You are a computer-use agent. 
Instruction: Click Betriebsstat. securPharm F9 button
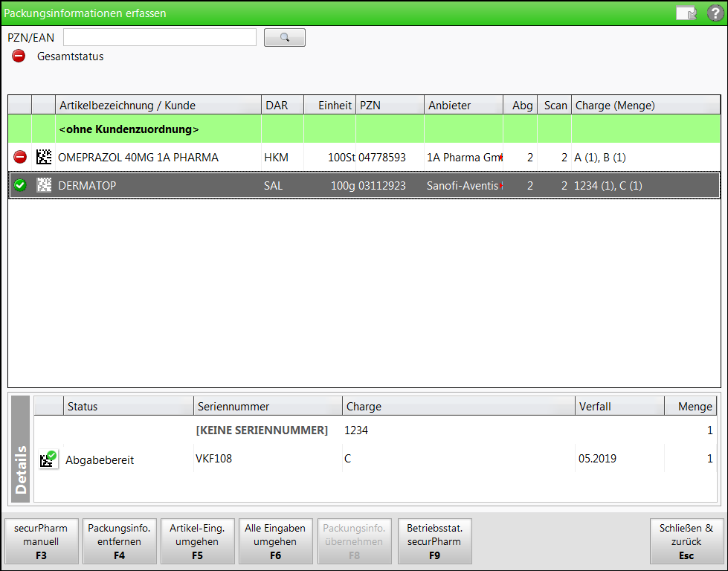(434, 541)
